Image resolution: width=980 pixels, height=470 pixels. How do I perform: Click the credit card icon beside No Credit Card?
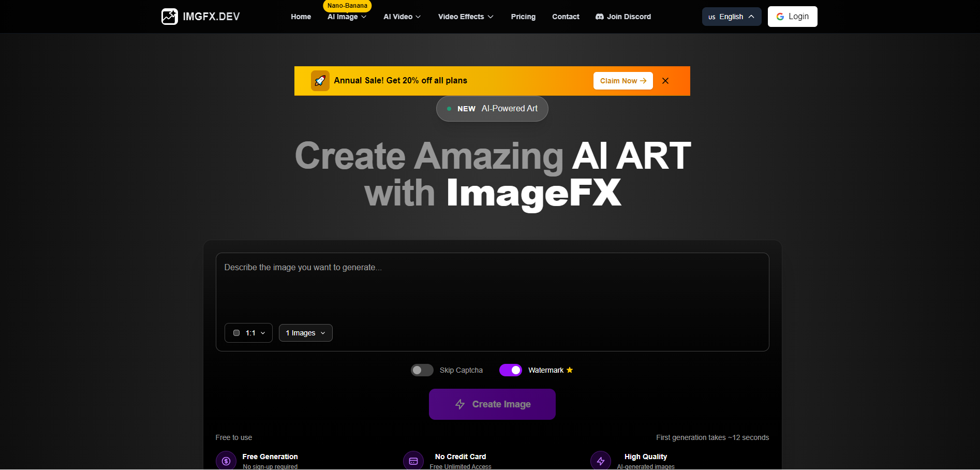pos(413,460)
